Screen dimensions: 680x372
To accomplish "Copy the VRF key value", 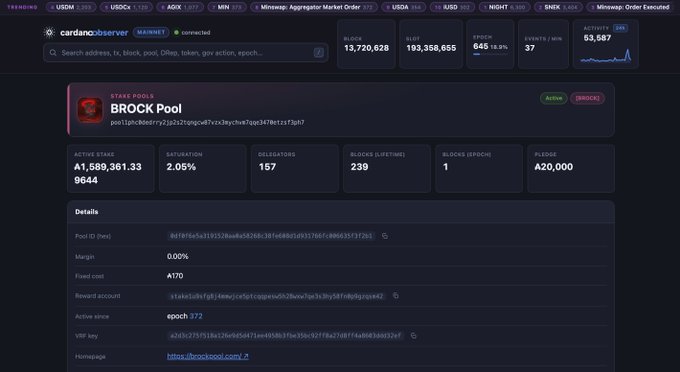I will (x=413, y=336).
